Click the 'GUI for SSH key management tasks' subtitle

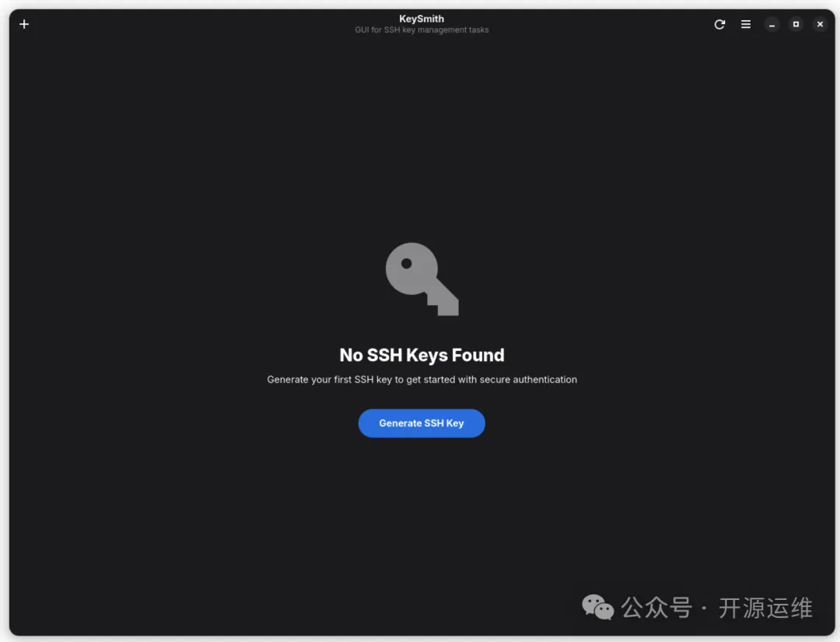tap(422, 30)
